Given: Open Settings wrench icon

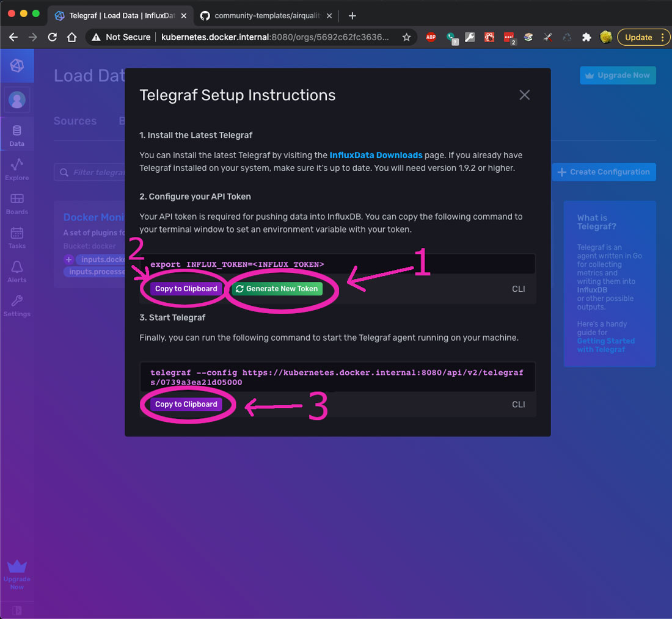Looking at the screenshot, I should [x=16, y=305].
